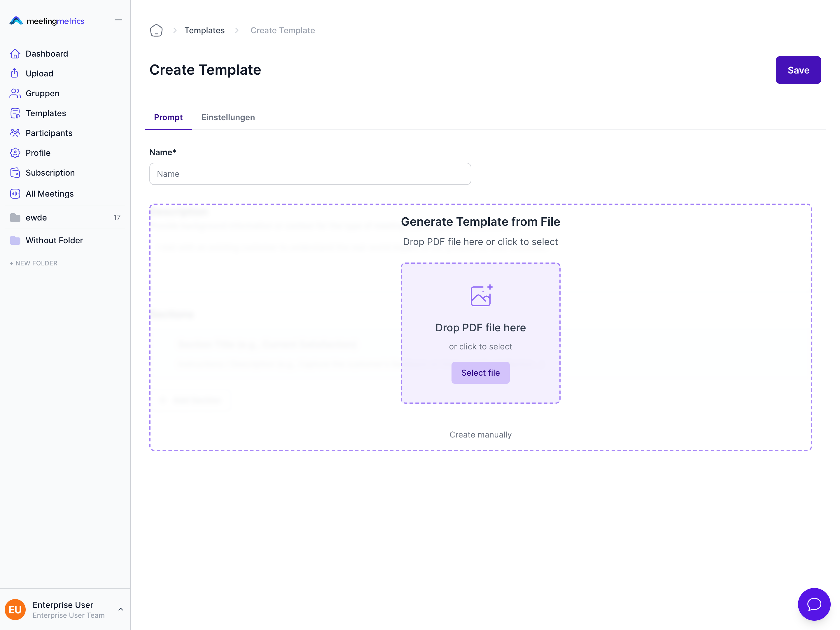
Task: Click the Create manually link
Action: pos(480,434)
